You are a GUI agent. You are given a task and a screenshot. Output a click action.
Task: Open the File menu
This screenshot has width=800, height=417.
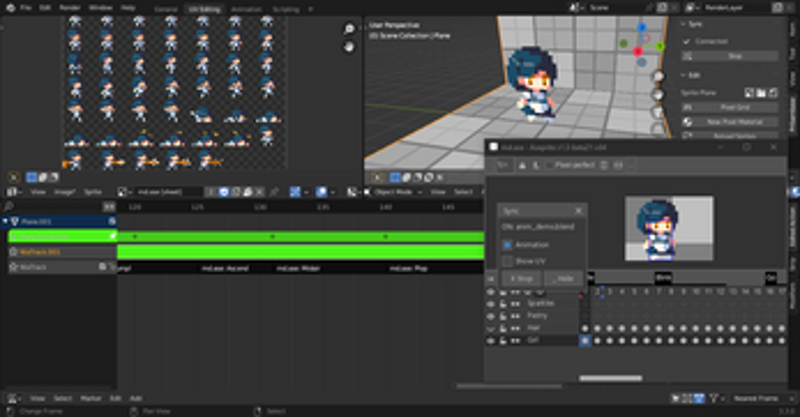pos(26,8)
